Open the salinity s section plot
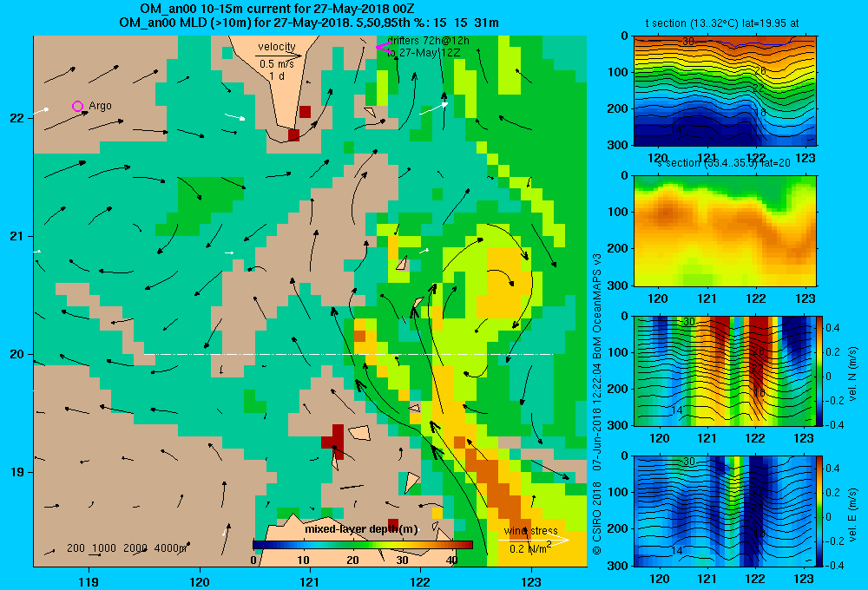 [x=725, y=231]
